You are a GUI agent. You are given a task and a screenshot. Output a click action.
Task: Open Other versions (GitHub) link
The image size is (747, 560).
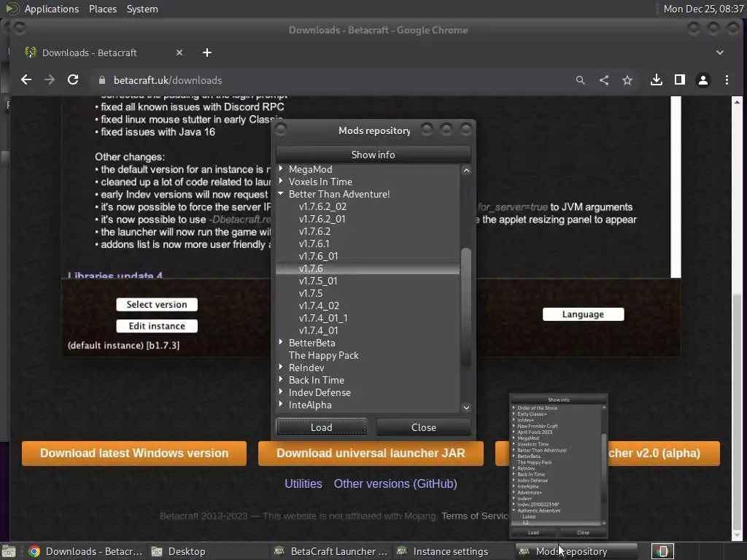[395, 484]
